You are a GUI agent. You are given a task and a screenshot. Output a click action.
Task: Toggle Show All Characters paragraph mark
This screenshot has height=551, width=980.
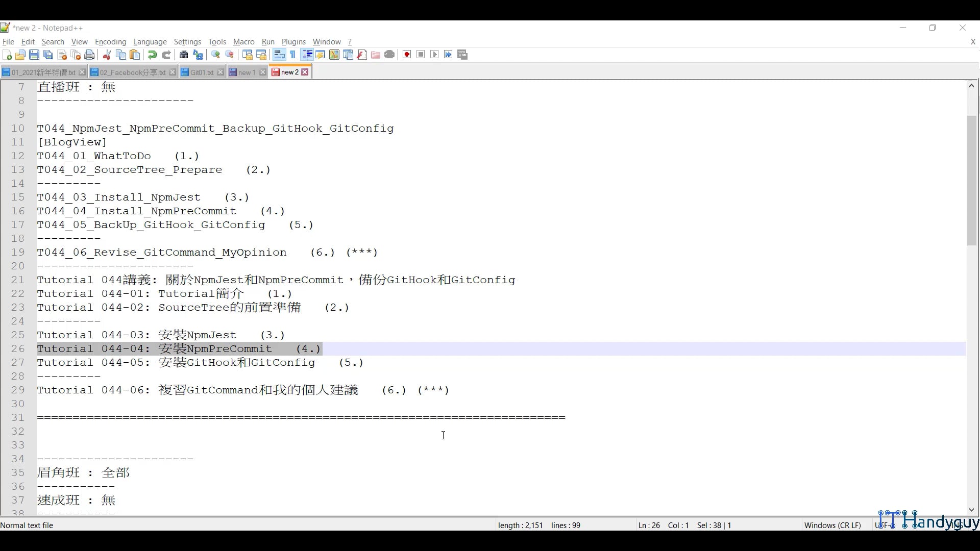pos(292,55)
